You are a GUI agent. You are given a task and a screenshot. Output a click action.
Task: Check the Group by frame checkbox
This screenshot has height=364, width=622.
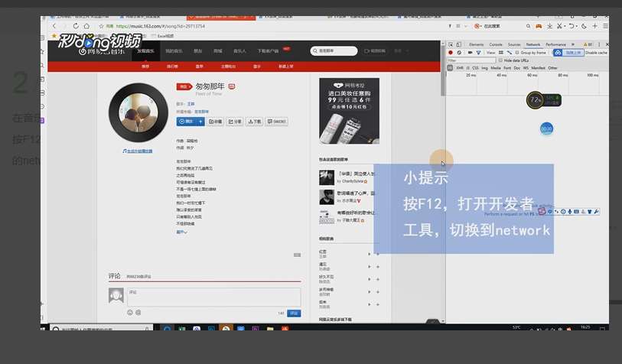(x=517, y=52)
